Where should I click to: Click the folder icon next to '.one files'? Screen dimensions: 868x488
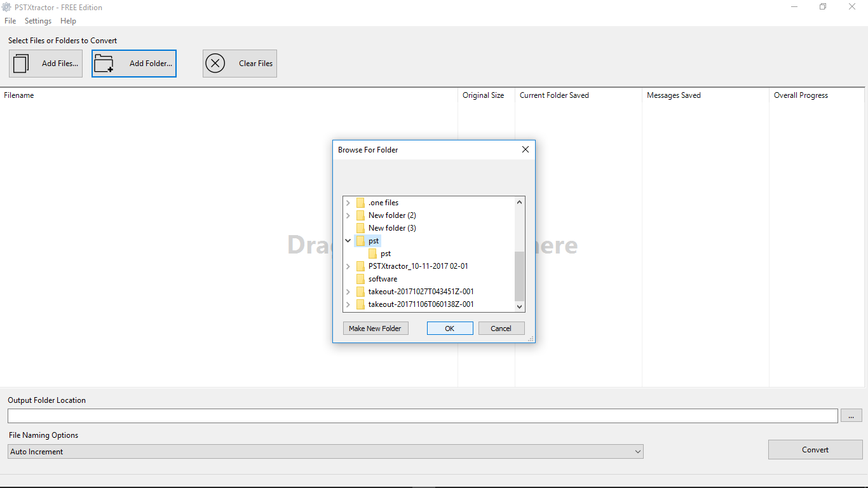360,203
